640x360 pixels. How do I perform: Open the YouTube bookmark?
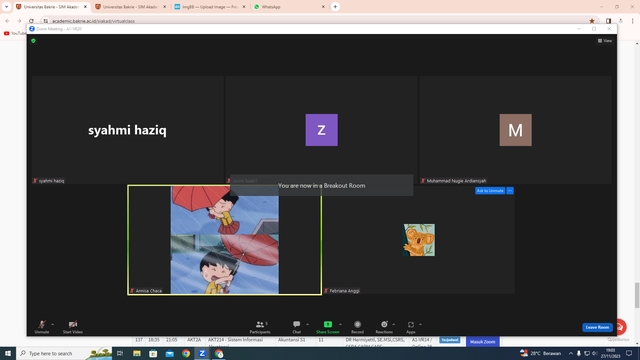(14, 33)
